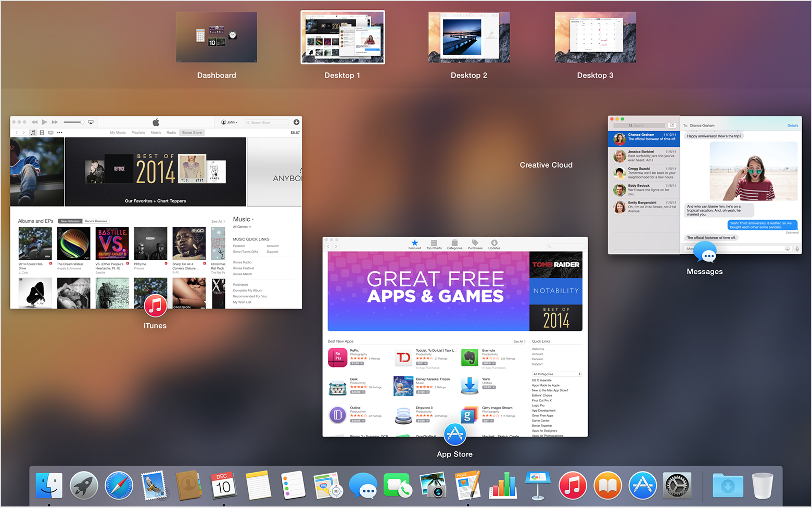Click Messages search field

click(639, 125)
